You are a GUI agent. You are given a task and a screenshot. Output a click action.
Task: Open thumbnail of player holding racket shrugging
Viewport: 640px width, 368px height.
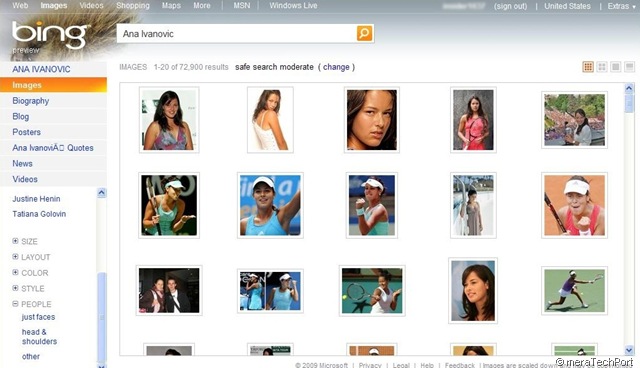[169, 205]
